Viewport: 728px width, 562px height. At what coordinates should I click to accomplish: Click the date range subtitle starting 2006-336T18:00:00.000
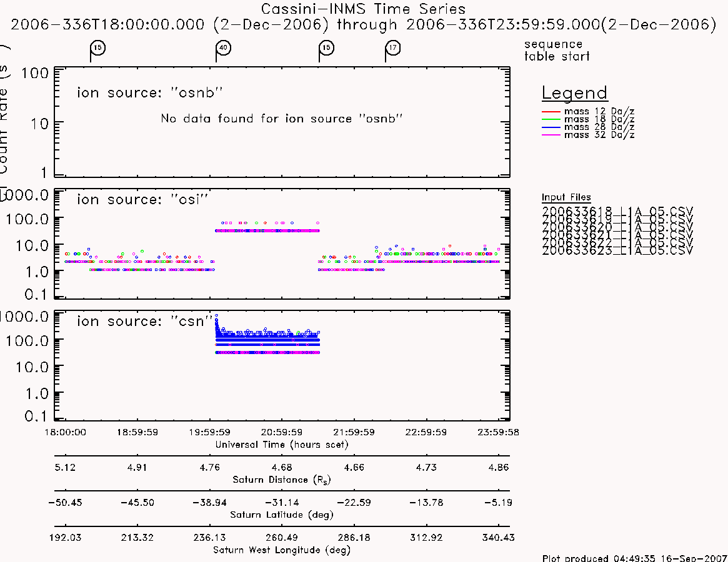point(364,24)
